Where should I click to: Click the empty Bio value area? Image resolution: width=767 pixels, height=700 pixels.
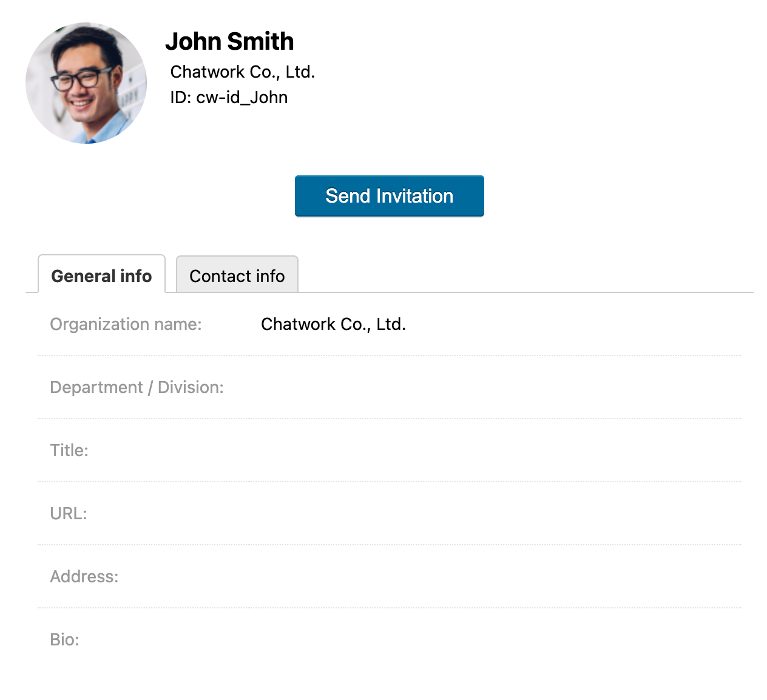click(495, 639)
